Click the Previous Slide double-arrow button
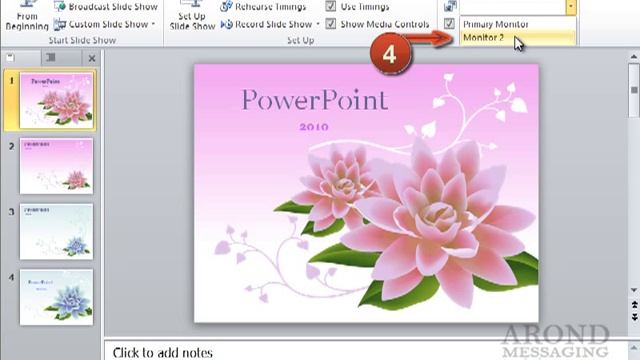This screenshot has height=360, width=640. pyautogui.click(x=634, y=304)
